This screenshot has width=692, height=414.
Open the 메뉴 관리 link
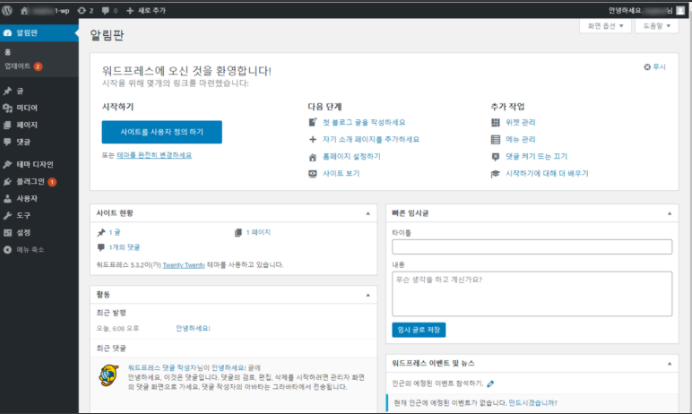(520, 139)
